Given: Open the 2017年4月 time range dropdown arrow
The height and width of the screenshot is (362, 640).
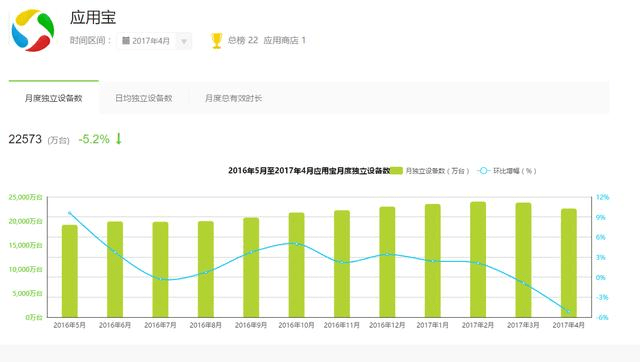Looking at the screenshot, I should (184, 41).
